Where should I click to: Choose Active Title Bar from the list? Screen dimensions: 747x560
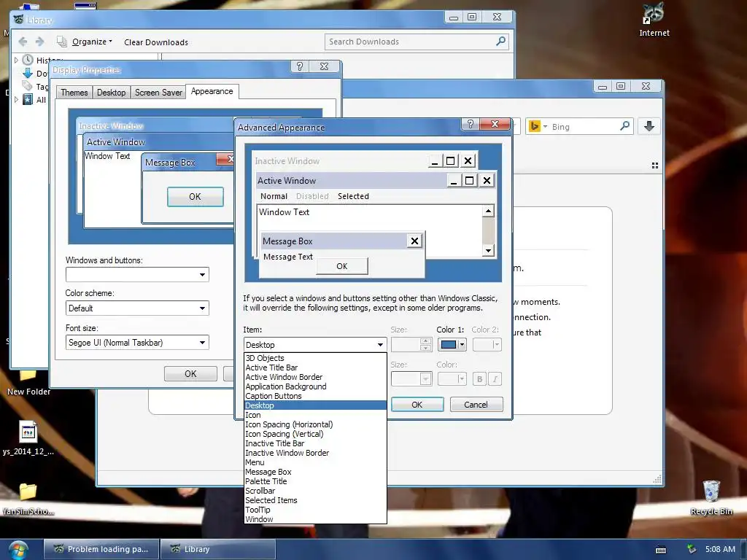click(315, 367)
